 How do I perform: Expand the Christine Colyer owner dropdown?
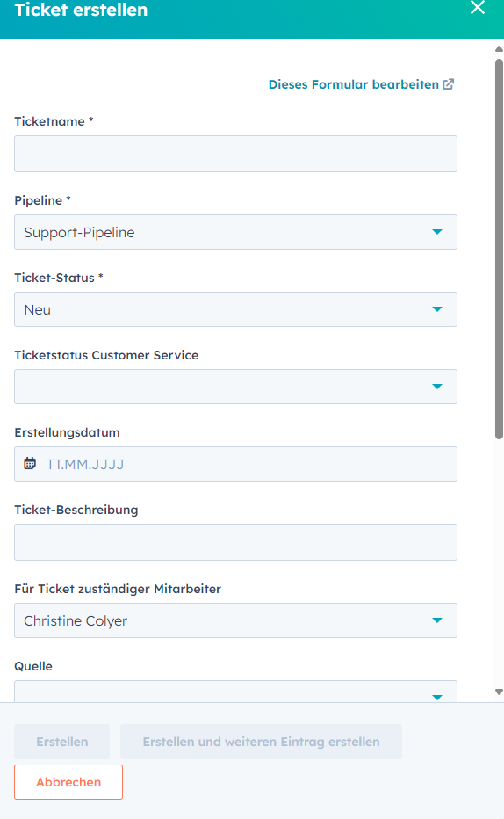236,620
